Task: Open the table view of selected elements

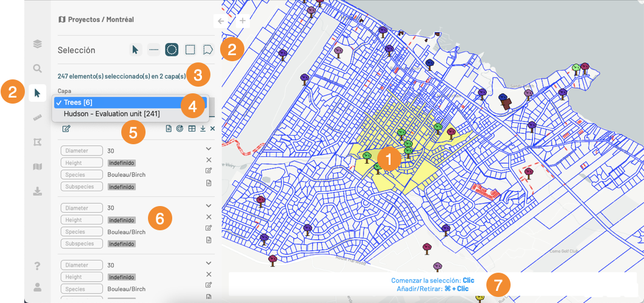Action: [191, 128]
